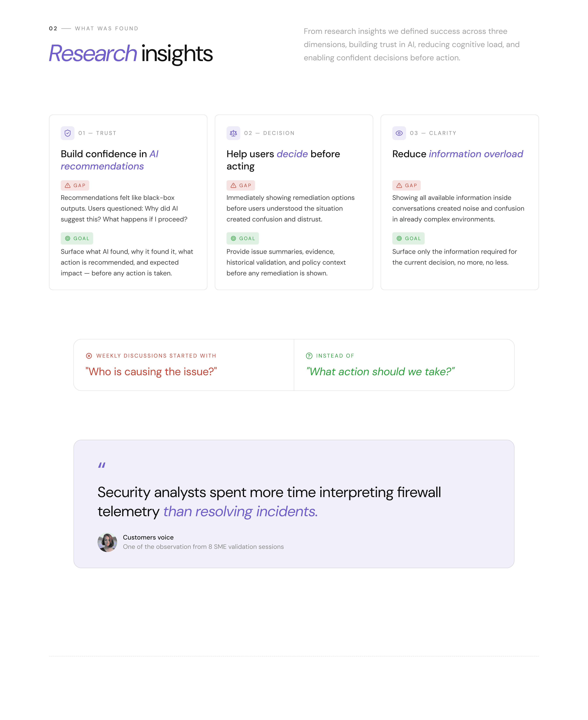Viewport: 588px width, 720px height.
Task: Click 'Reduce information overload' title
Action: pyautogui.click(x=458, y=154)
